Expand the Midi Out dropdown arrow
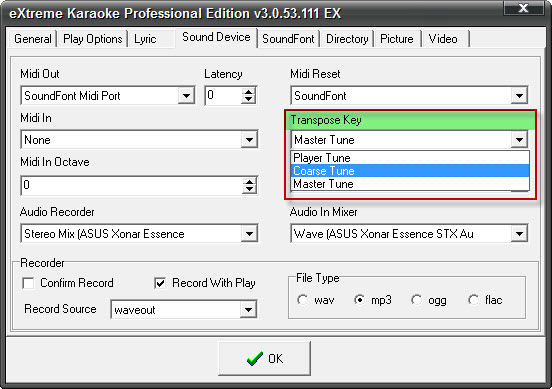 coord(186,95)
